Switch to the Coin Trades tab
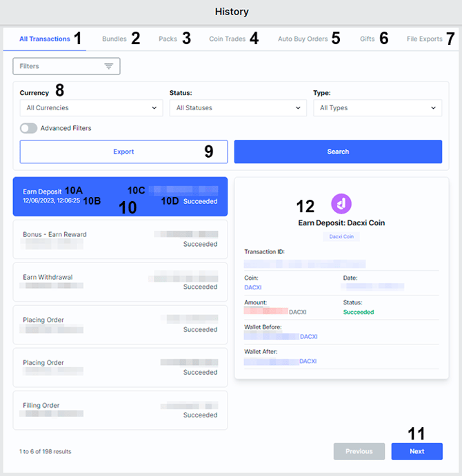 pyautogui.click(x=227, y=39)
